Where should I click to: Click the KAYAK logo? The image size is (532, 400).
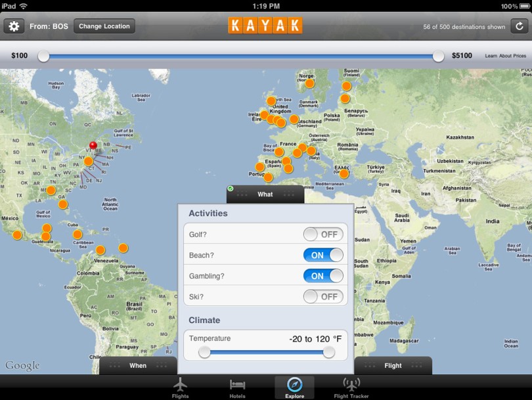(x=265, y=26)
